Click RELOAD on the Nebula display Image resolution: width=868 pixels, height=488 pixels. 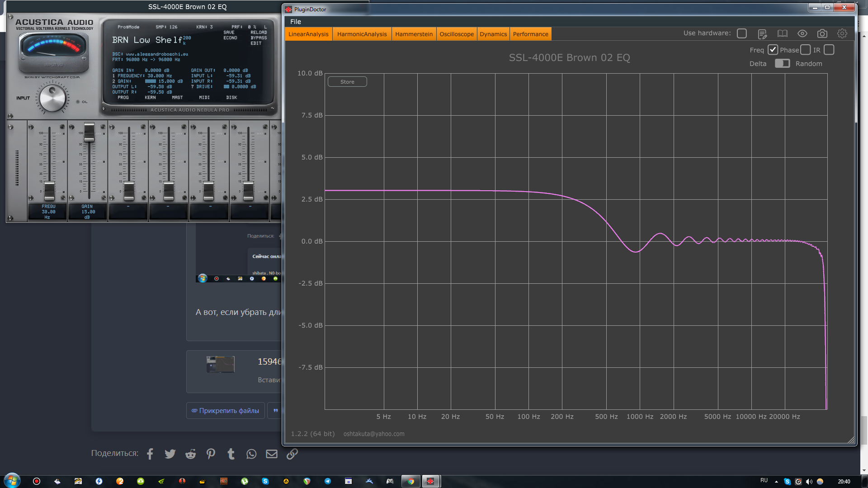[259, 33]
